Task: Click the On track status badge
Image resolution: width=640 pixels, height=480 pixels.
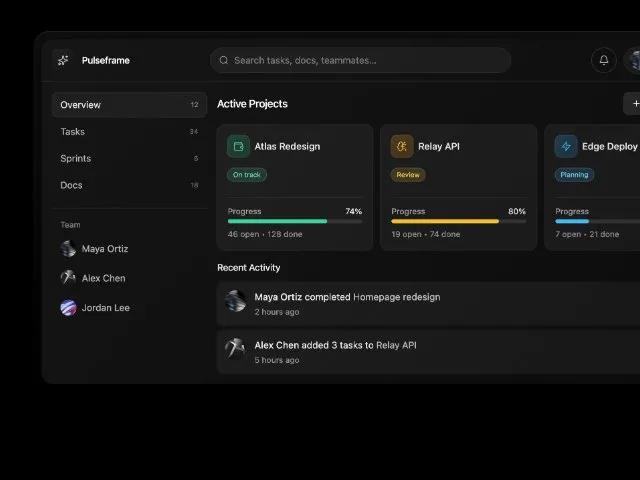Action: (x=247, y=175)
